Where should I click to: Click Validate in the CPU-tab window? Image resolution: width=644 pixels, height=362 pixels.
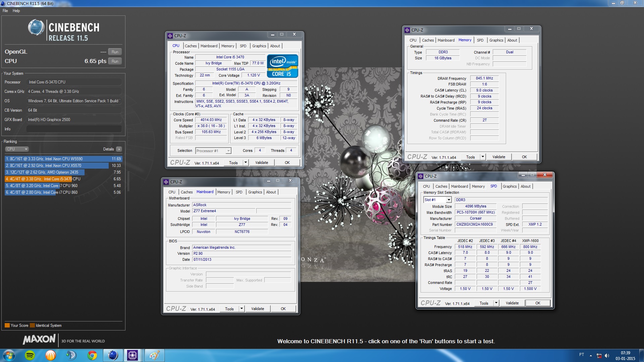coord(262,163)
